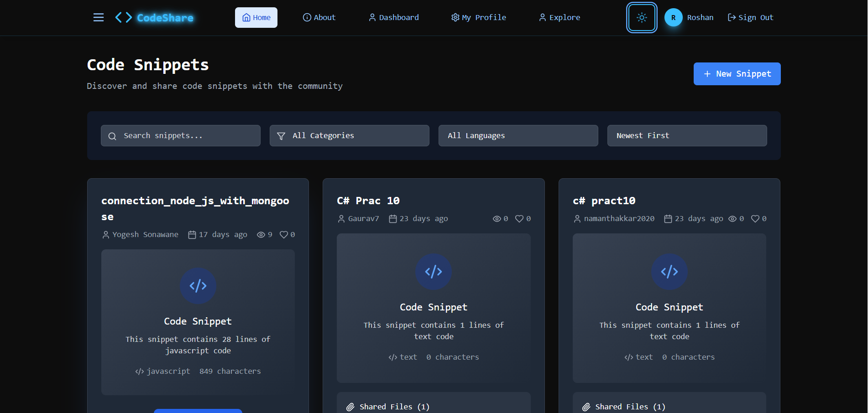
Task: Open the All Categories dropdown
Action: pos(349,135)
